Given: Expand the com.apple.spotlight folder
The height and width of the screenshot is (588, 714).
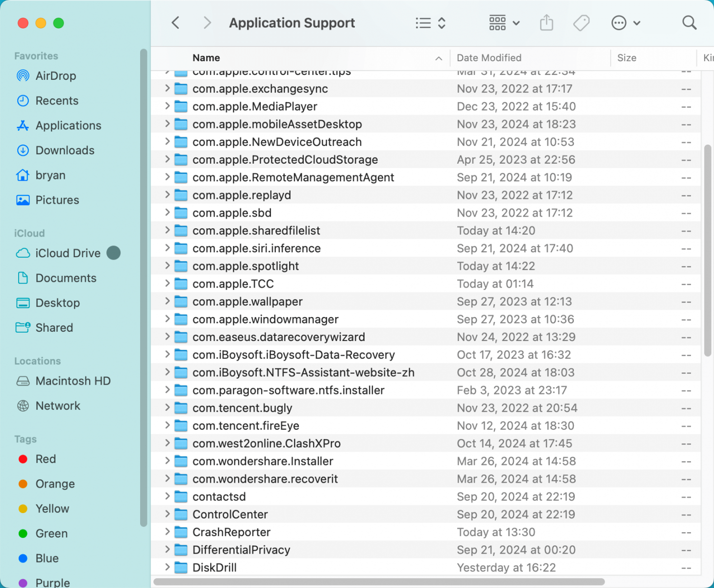Looking at the screenshot, I should pyautogui.click(x=167, y=266).
